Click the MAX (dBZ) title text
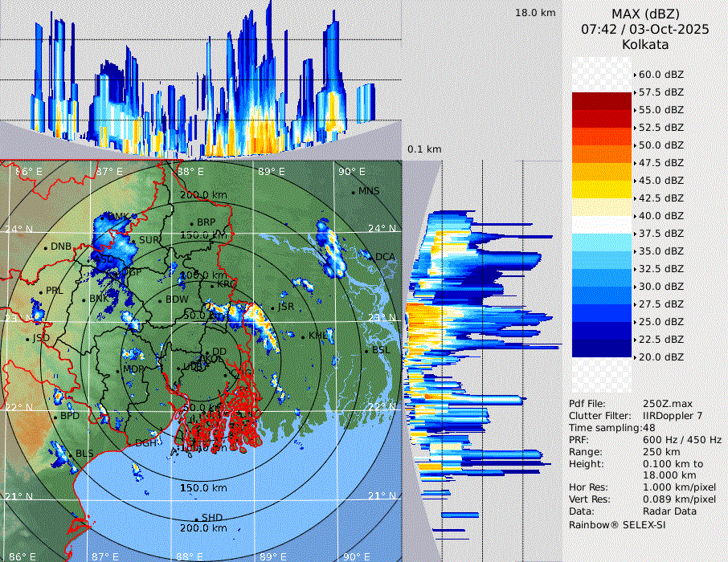The height and width of the screenshot is (562, 728). [645, 14]
